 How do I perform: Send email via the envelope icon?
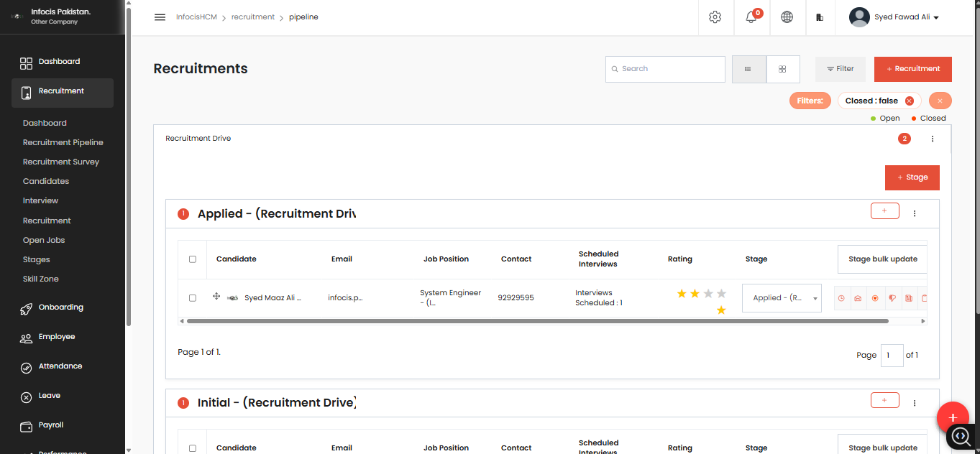[x=858, y=298]
